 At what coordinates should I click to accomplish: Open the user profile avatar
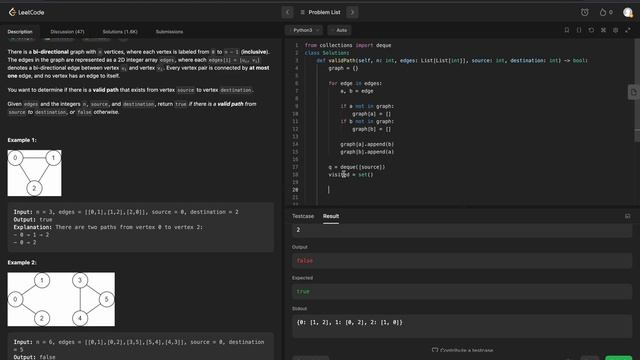click(x=628, y=12)
